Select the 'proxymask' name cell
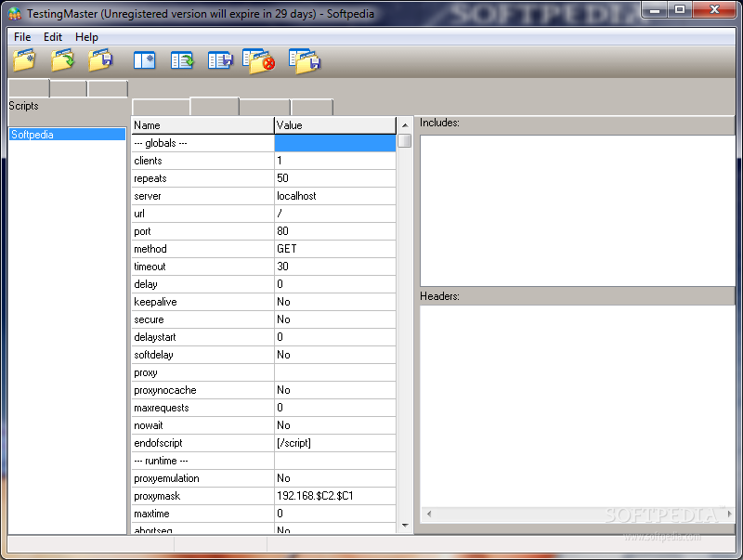The height and width of the screenshot is (560, 743). (x=202, y=496)
